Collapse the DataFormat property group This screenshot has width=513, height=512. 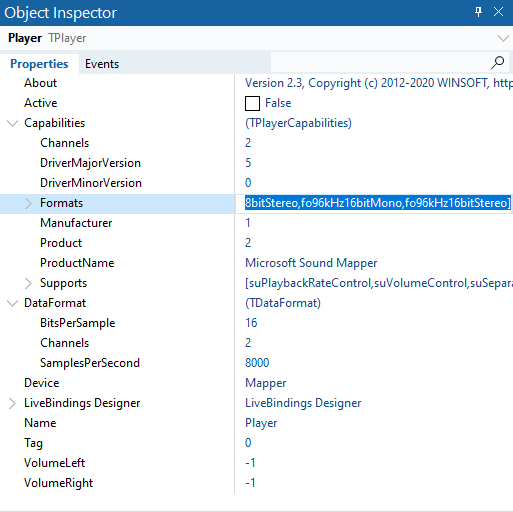click(x=12, y=303)
